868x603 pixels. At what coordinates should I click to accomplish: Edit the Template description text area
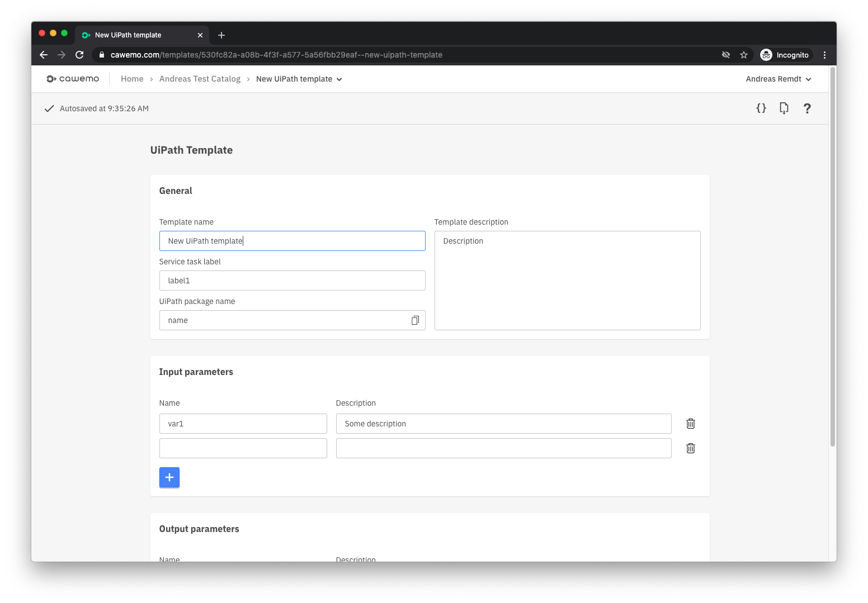[x=567, y=279]
